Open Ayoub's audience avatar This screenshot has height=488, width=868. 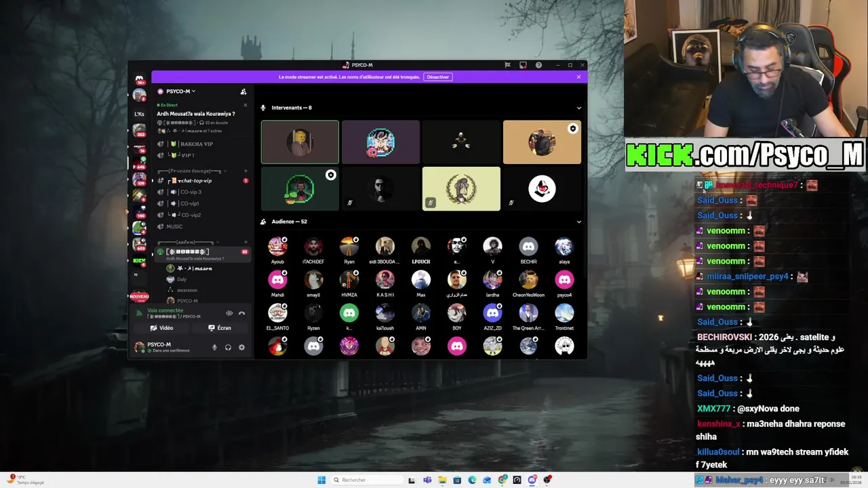click(x=277, y=247)
